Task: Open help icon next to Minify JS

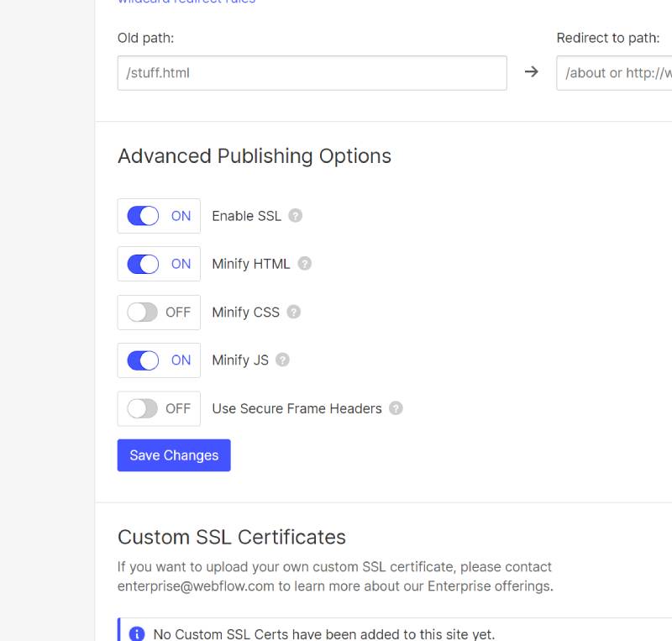Action: pyautogui.click(x=282, y=360)
